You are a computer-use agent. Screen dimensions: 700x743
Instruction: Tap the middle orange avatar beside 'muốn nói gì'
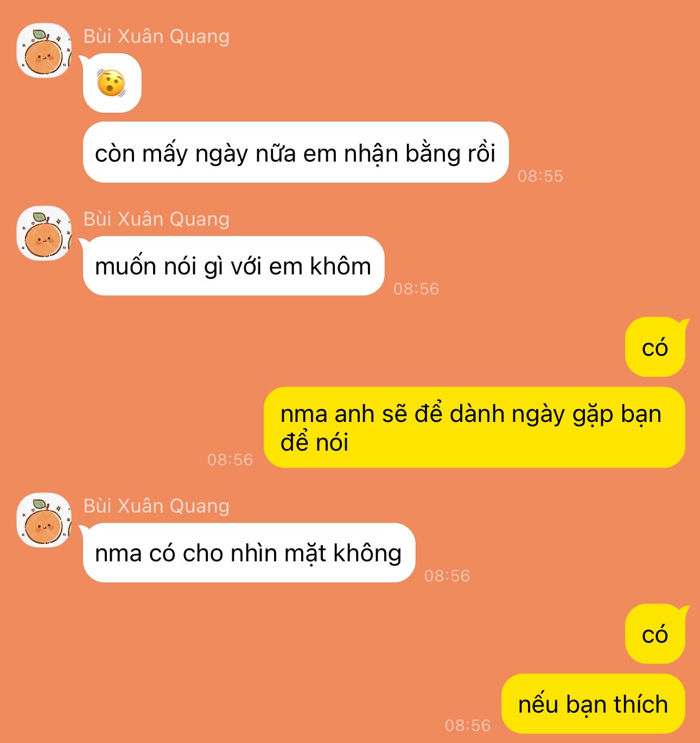44,233
